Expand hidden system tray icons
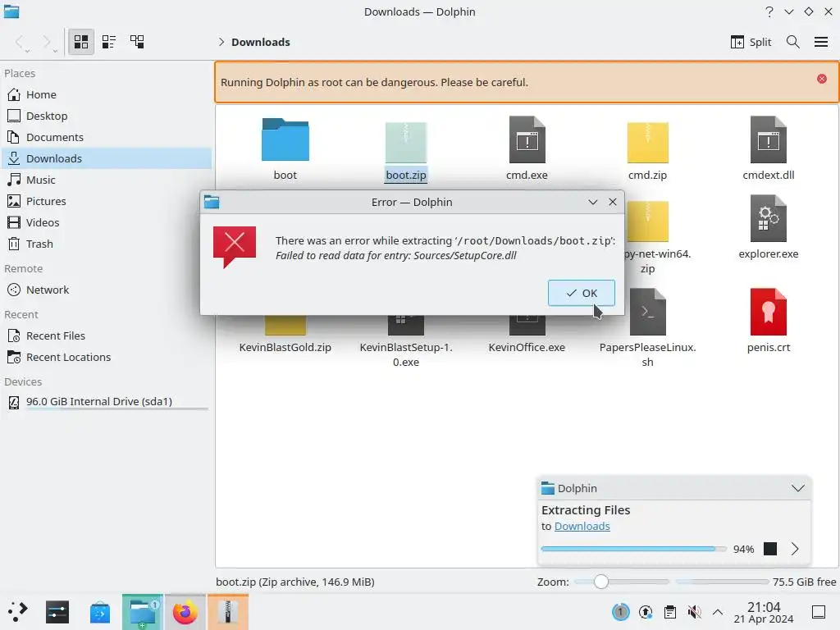 pyautogui.click(x=718, y=612)
